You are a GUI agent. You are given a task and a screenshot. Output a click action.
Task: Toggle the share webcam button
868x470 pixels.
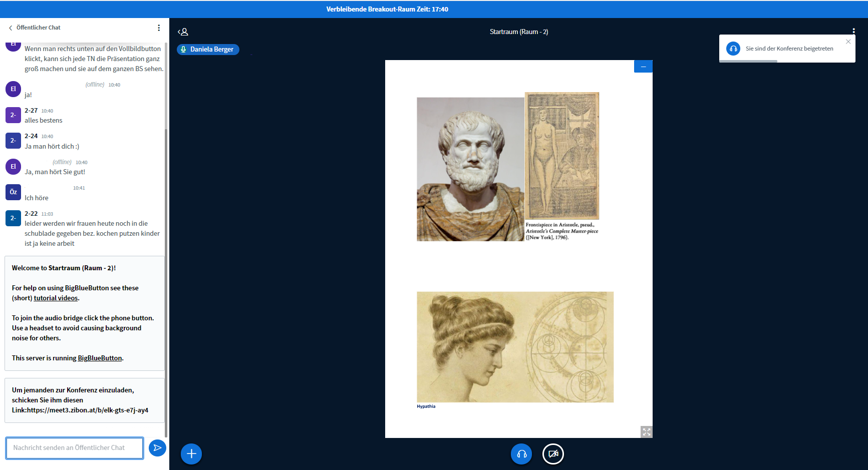[x=553, y=454]
